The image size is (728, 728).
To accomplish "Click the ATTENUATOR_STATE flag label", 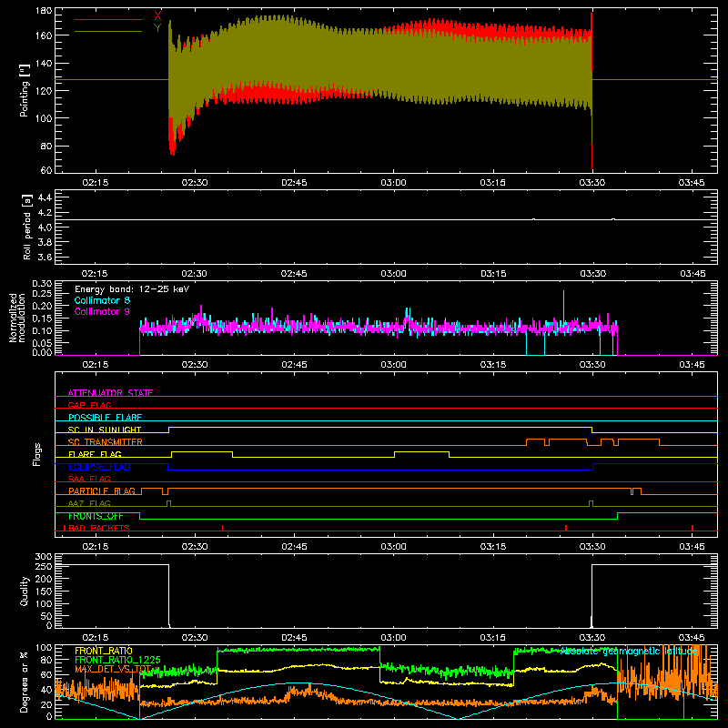I will click(110, 393).
